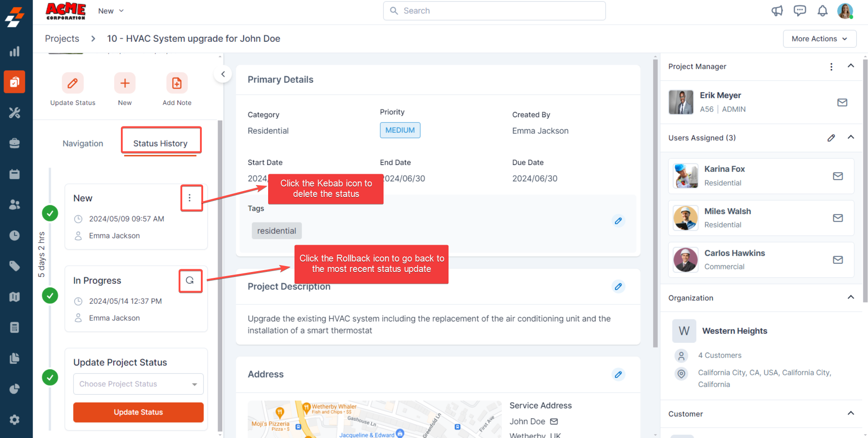
Task: Click the Add Note icon
Action: [x=177, y=83]
